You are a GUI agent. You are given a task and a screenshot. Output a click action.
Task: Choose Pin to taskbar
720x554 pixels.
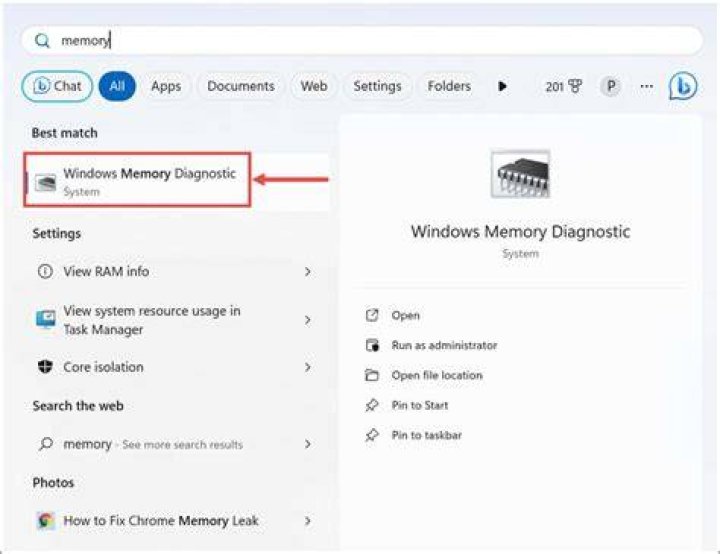click(x=427, y=435)
